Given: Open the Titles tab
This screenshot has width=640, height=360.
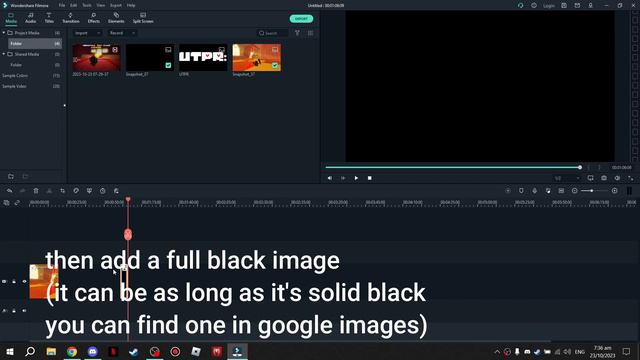Looking at the screenshot, I should coord(49,18).
